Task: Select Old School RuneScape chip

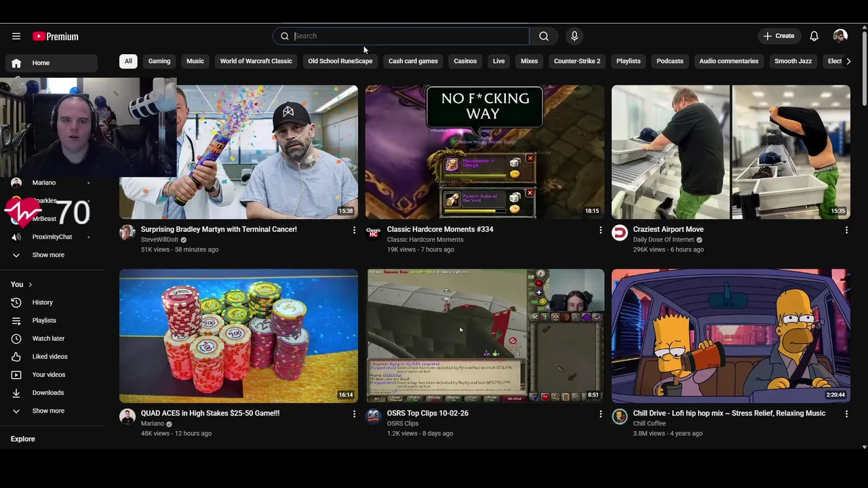Action: point(340,61)
